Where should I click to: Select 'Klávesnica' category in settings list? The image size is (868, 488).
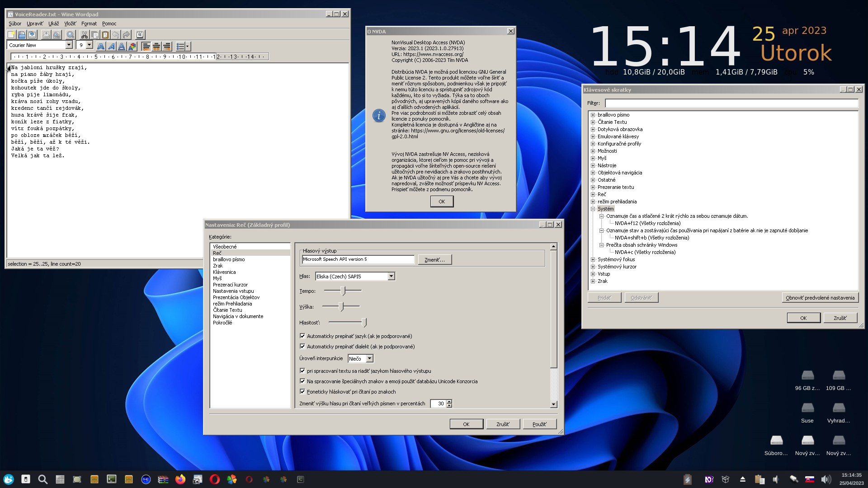224,272
